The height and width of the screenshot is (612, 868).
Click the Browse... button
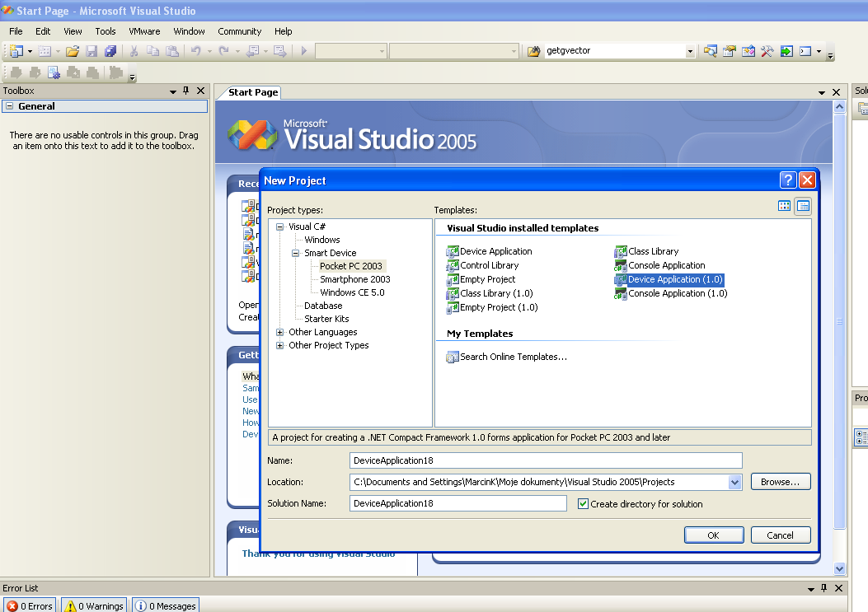pyautogui.click(x=781, y=482)
